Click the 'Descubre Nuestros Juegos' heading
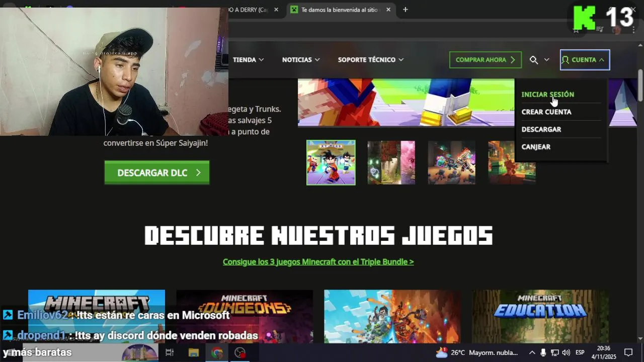The width and height of the screenshot is (644, 362). tap(318, 235)
